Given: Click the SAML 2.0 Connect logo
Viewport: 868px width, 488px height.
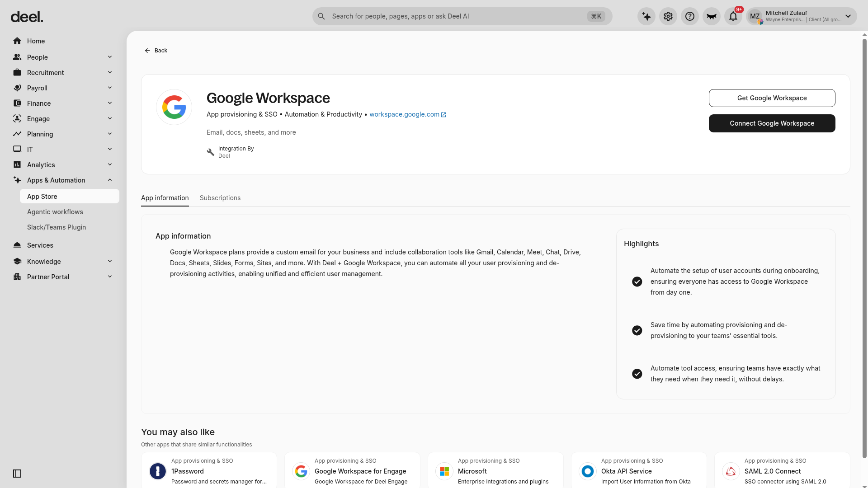Looking at the screenshot, I should 731,471.
